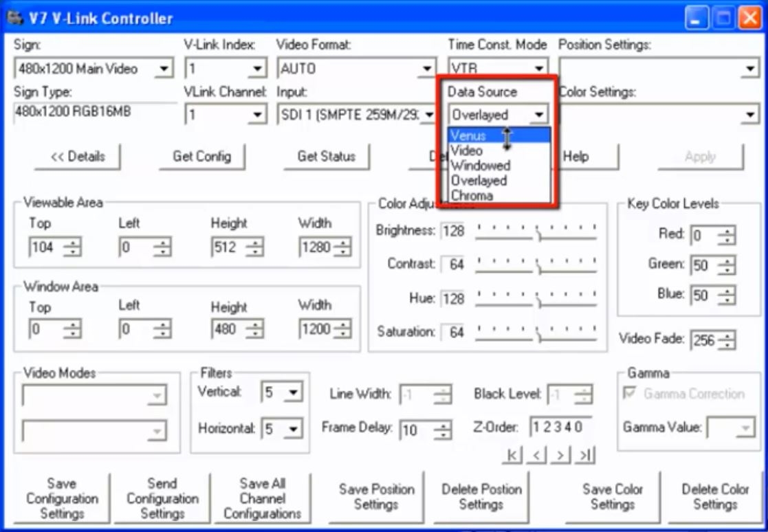Click the previous Z-Order arrow button
The image size is (768, 532).
click(536, 455)
